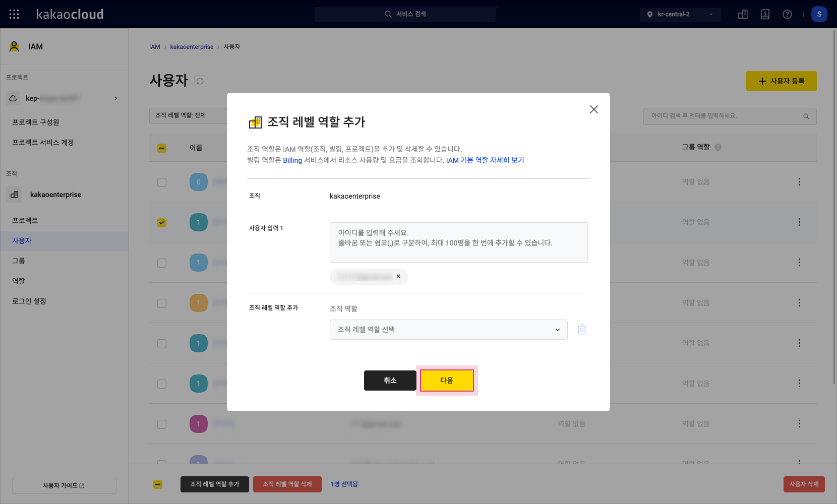The width and height of the screenshot is (837, 504).
Task: Click the building icon in the dialog title
Action: click(x=255, y=122)
